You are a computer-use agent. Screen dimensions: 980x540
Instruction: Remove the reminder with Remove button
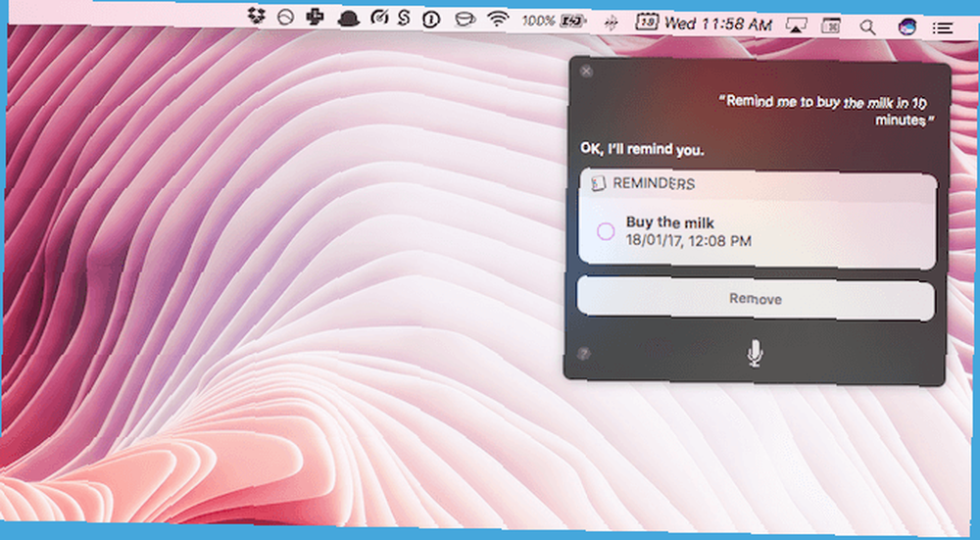click(x=756, y=299)
